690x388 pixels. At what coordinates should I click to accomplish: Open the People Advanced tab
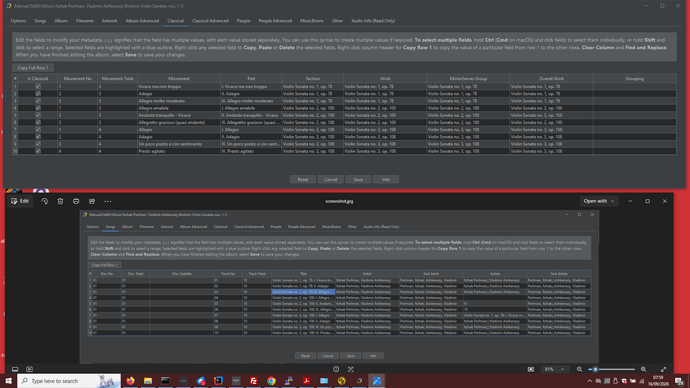pos(275,21)
